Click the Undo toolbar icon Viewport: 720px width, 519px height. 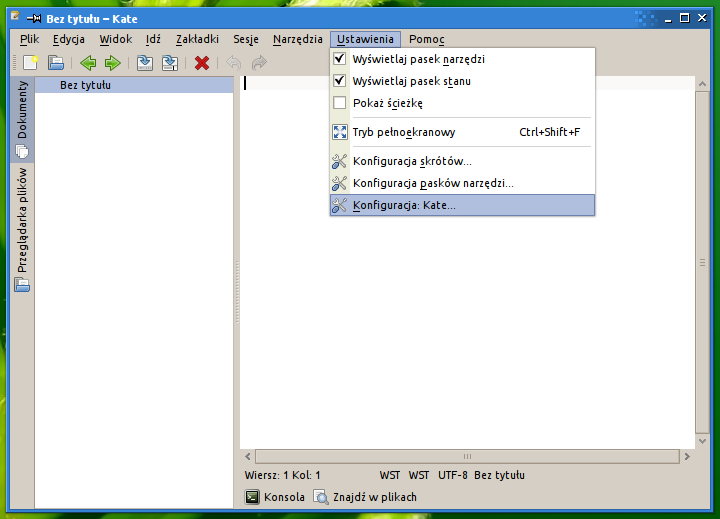tap(234, 62)
